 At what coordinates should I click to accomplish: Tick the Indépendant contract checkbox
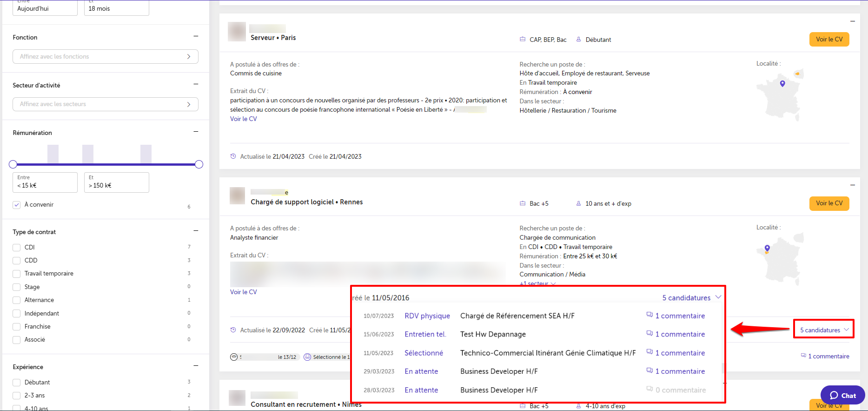point(17,314)
